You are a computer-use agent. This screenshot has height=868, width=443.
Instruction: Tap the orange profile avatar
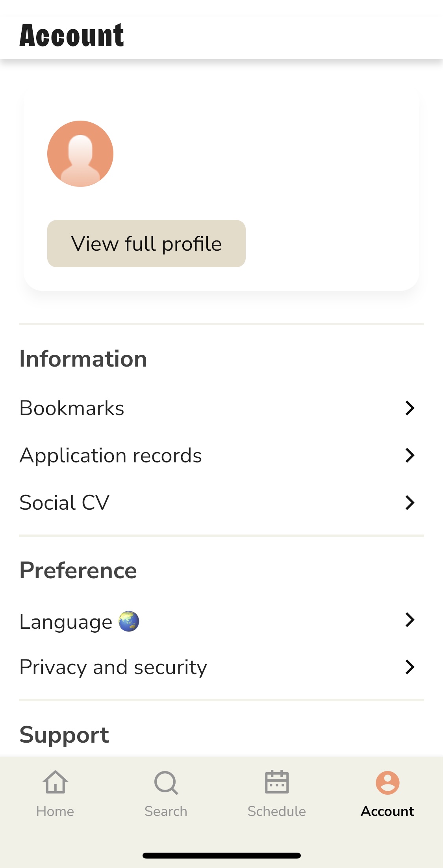[80, 154]
